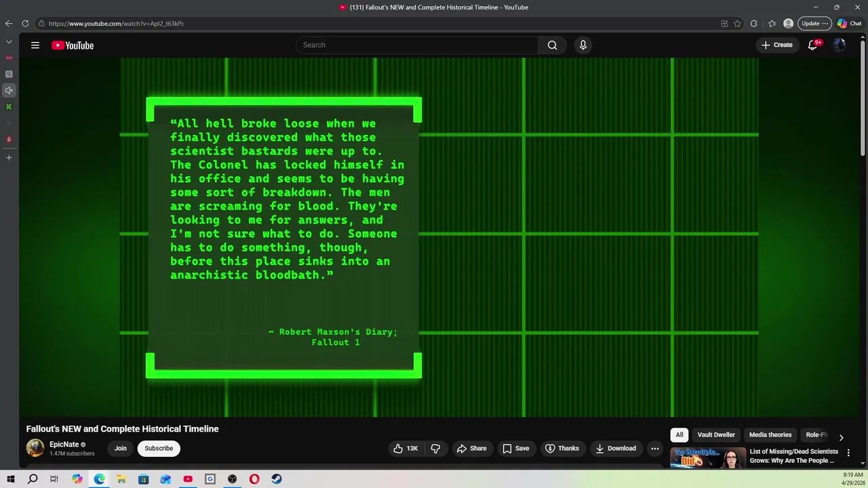Focus the YouTube Search input field
The image size is (868, 488).
[x=418, y=45]
